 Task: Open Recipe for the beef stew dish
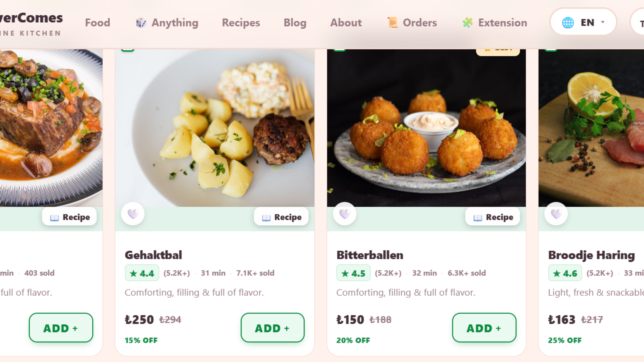(69, 217)
